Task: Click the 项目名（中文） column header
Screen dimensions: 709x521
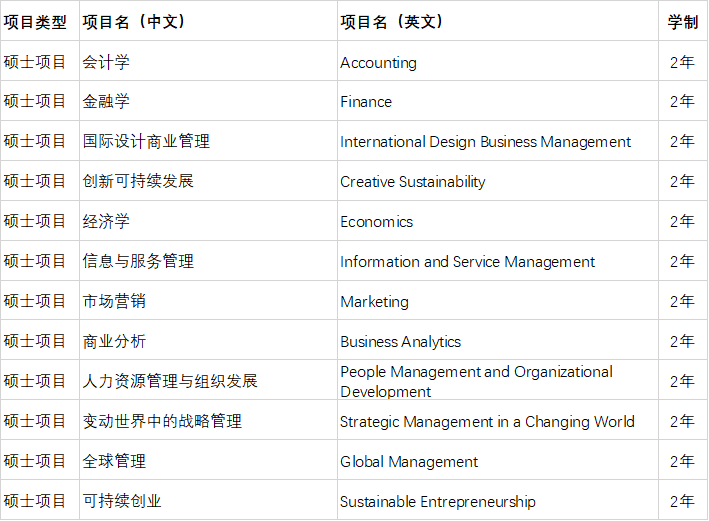Action: point(134,21)
